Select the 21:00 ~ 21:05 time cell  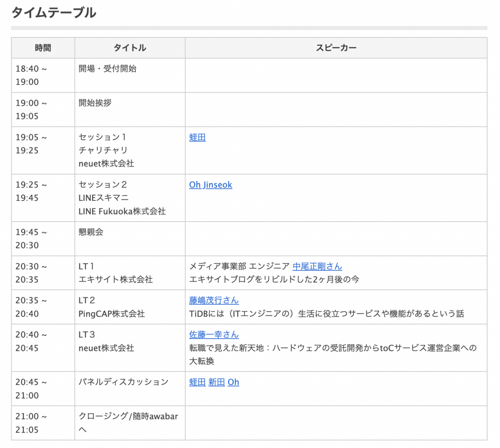click(x=43, y=423)
